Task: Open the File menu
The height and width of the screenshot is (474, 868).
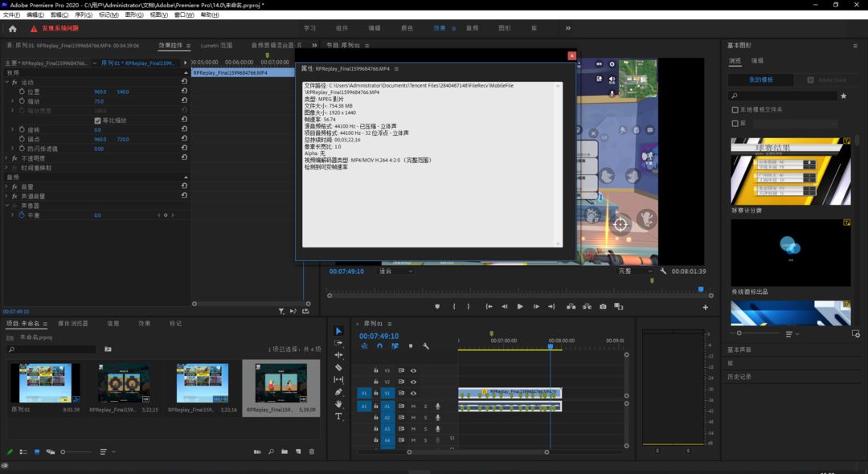Action: click(x=11, y=15)
